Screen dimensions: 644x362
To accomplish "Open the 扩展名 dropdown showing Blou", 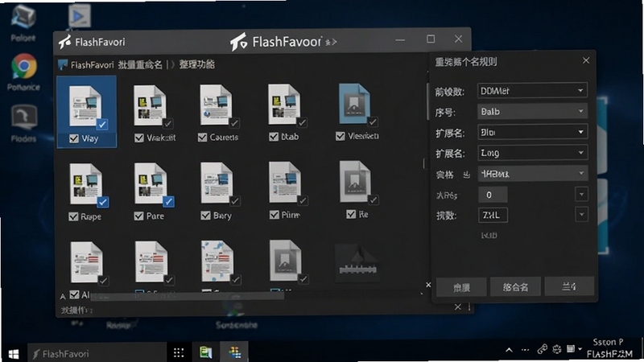I will (x=532, y=132).
